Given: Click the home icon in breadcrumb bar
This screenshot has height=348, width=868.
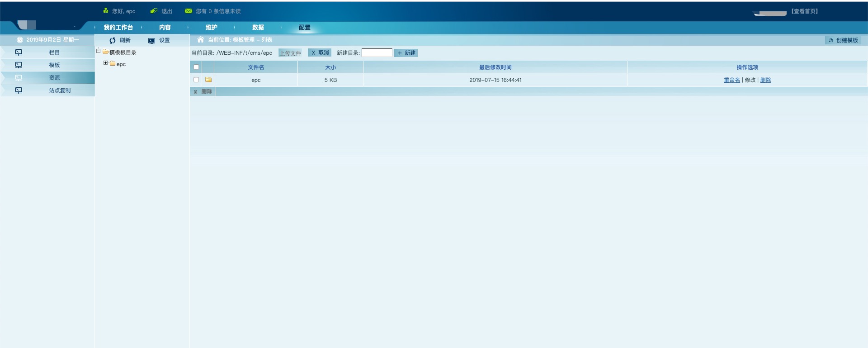Looking at the screenshot, I should coord(201,40).
